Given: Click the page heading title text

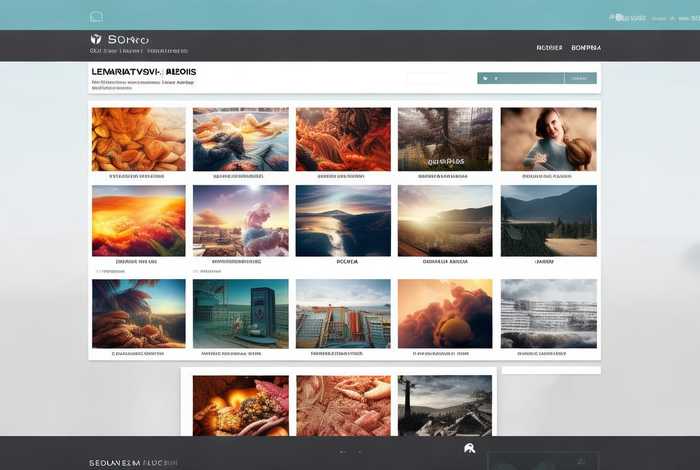Looking at the screenshot, I should (144, 73).
